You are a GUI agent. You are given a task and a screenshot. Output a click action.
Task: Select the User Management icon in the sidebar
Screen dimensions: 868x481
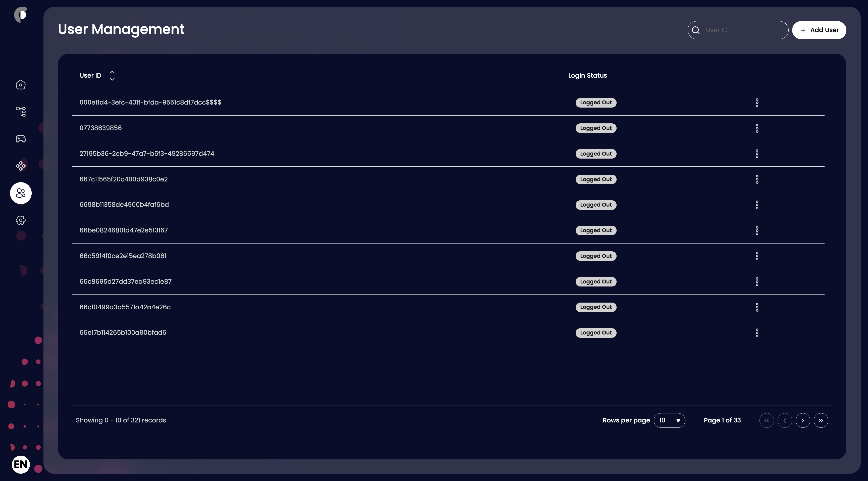tap(21, 193)
